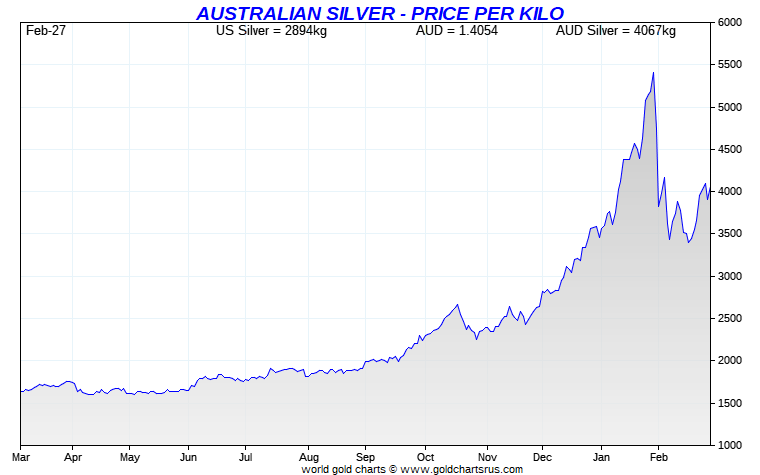Click the 5500 y-axis label

pos(729,64)
